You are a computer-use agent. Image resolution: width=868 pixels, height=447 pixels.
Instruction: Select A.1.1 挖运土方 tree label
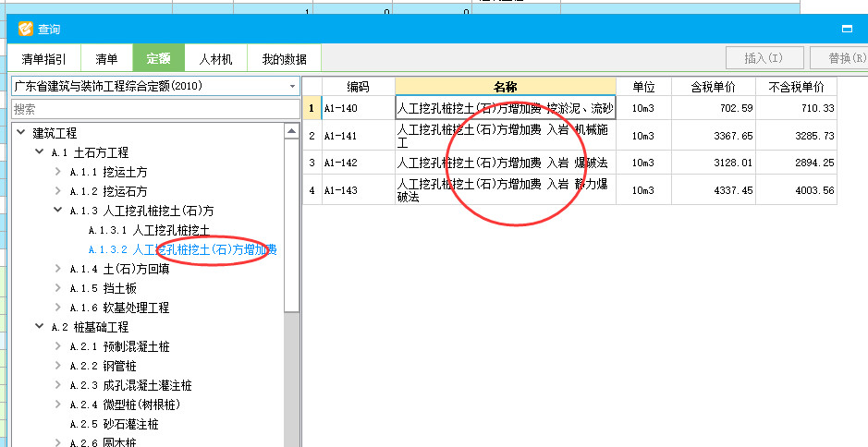(x=108, y=172)
